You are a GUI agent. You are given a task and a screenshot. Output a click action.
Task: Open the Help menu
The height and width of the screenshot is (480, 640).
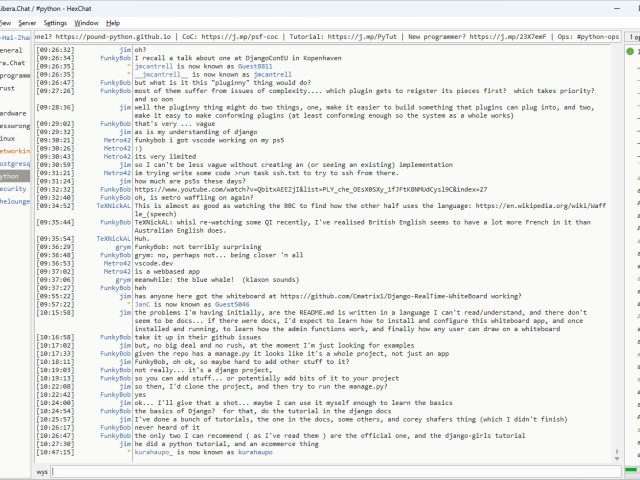(x=113, y=22)
